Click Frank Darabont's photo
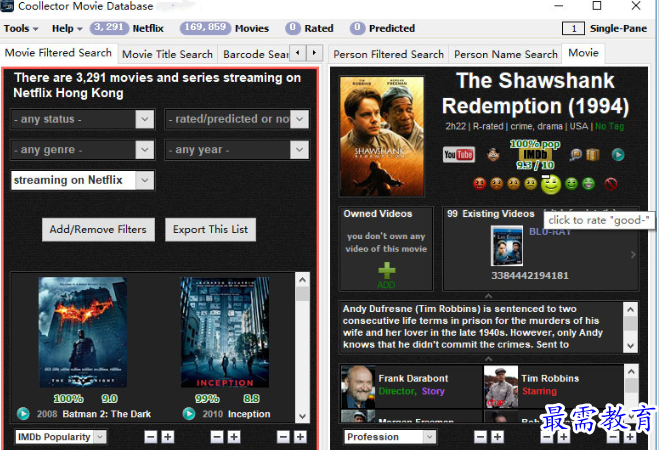Screen dimensions: 664x450 click(x=358, y=387)
